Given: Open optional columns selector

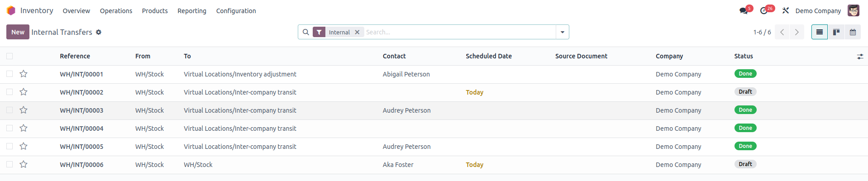Looking at the screenshot, I should 860,57.
